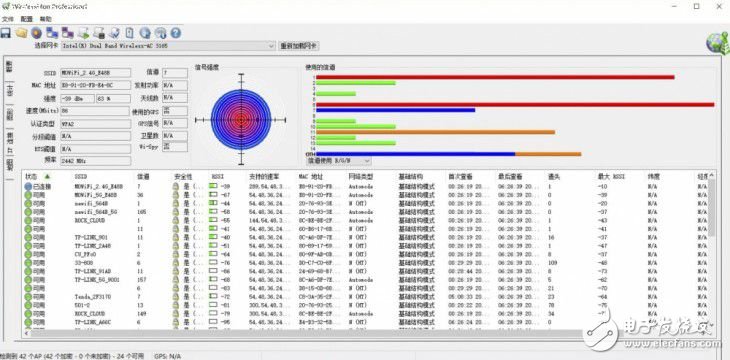Click the MAC 地址 address field

pyautogui.click(x=95, y=86)
